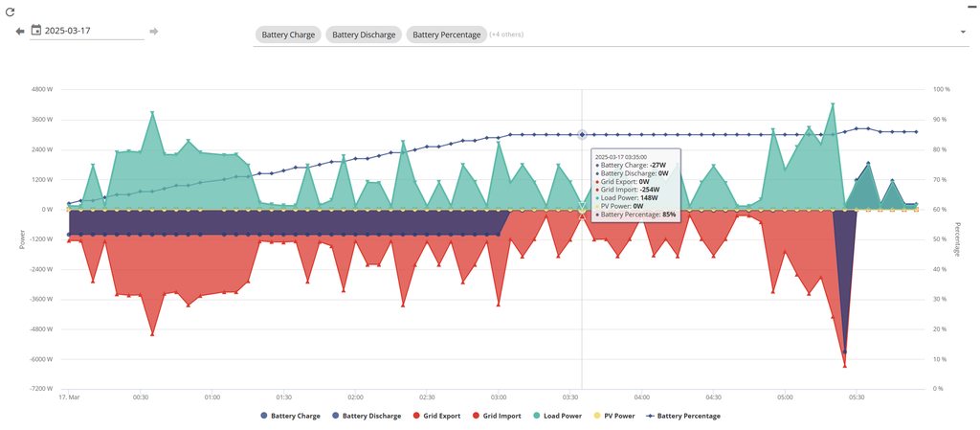Screen dimensions: 980x430
Task: Open the calendar date picker icon
Action: 36,31
